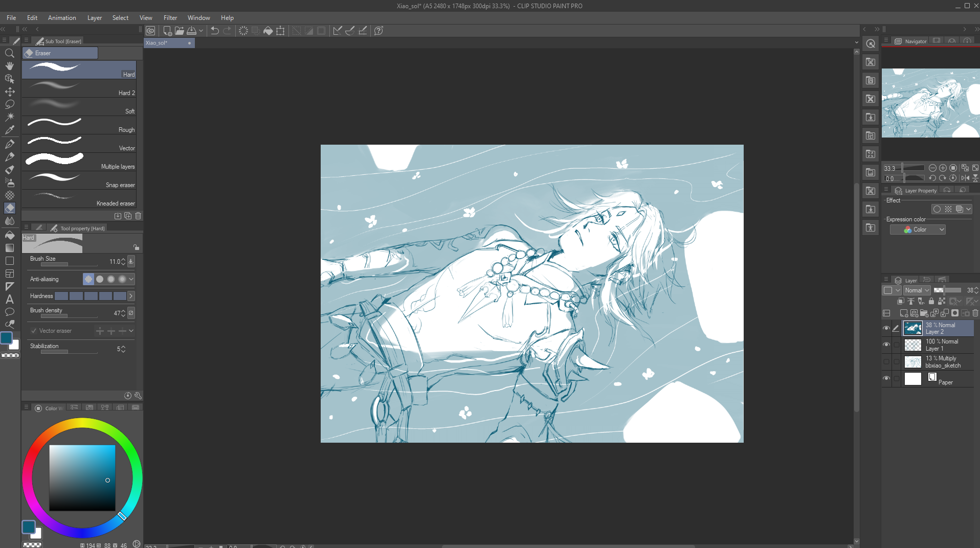Click the Undo arrow in toolbar

[215, 31]
